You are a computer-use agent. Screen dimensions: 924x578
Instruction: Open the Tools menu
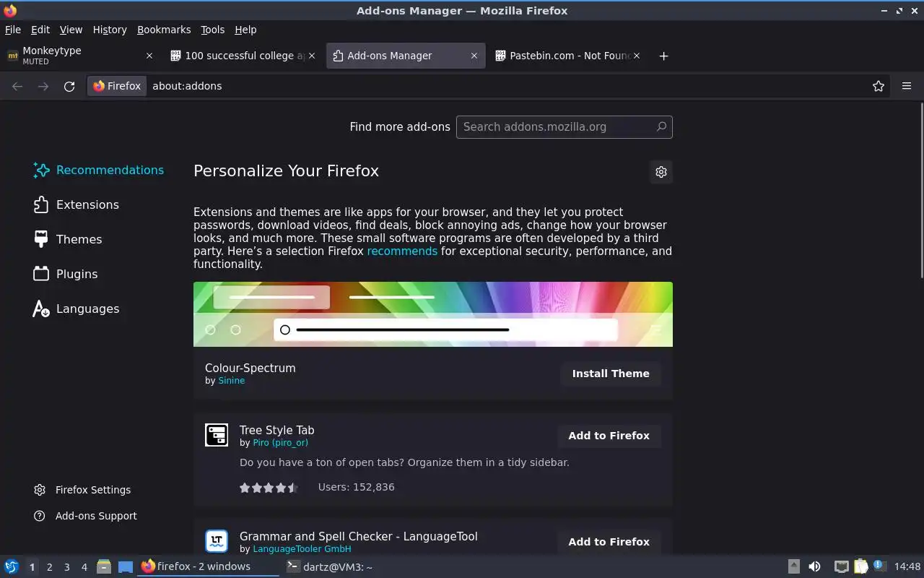click(x=212, y=30)
